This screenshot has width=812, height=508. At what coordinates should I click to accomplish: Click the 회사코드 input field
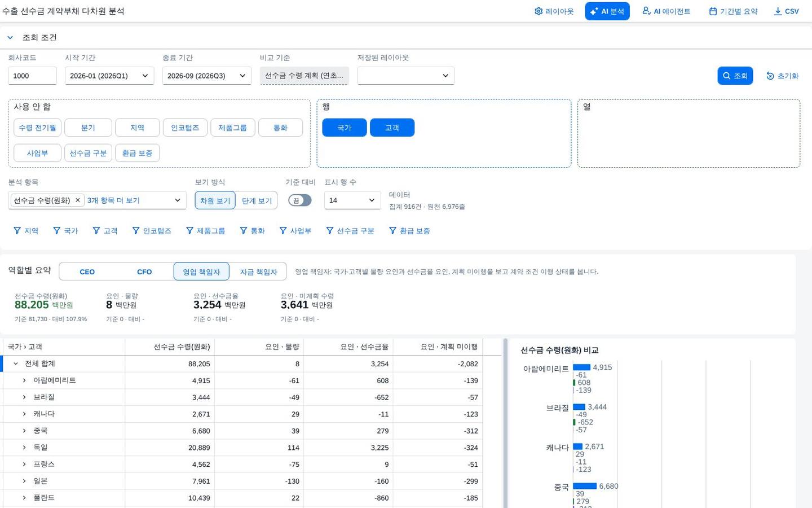32,76
